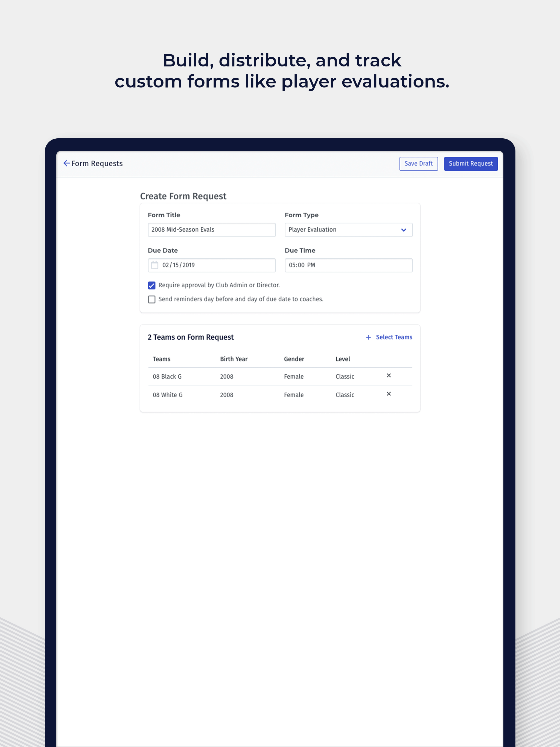Expand the Form Type dropdown chevron
The width and height of the screenshot is (560, 747).
(x=404, y=230)
